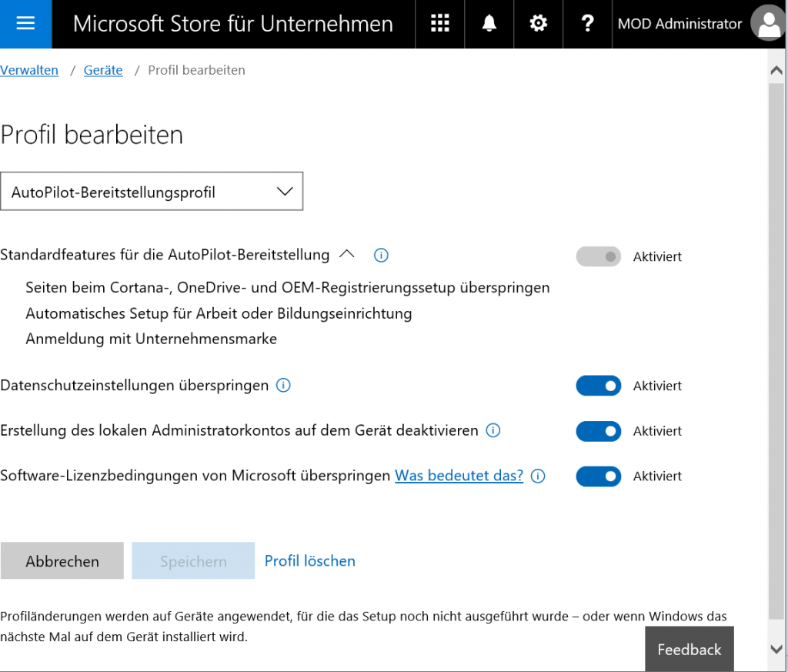Open the Was bedeutet das? link
The height and width of the screenshot is (672, 788).
pos(459,476)
